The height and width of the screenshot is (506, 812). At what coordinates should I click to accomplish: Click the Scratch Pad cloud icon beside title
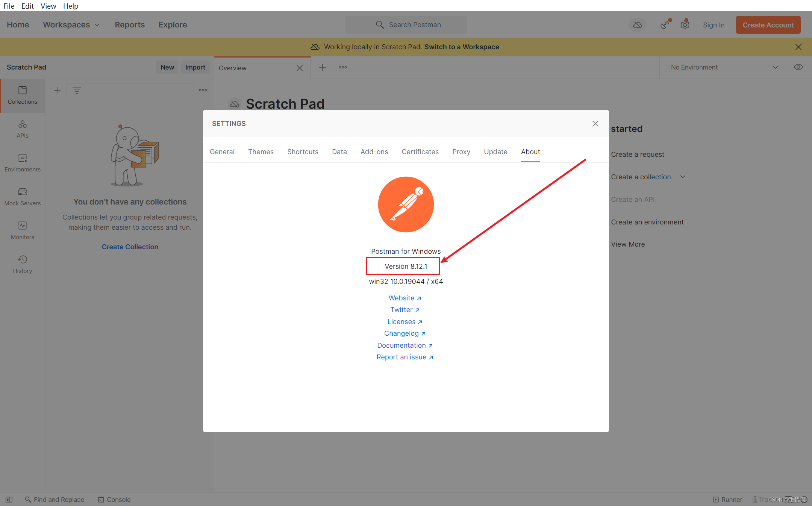[235, 104]
